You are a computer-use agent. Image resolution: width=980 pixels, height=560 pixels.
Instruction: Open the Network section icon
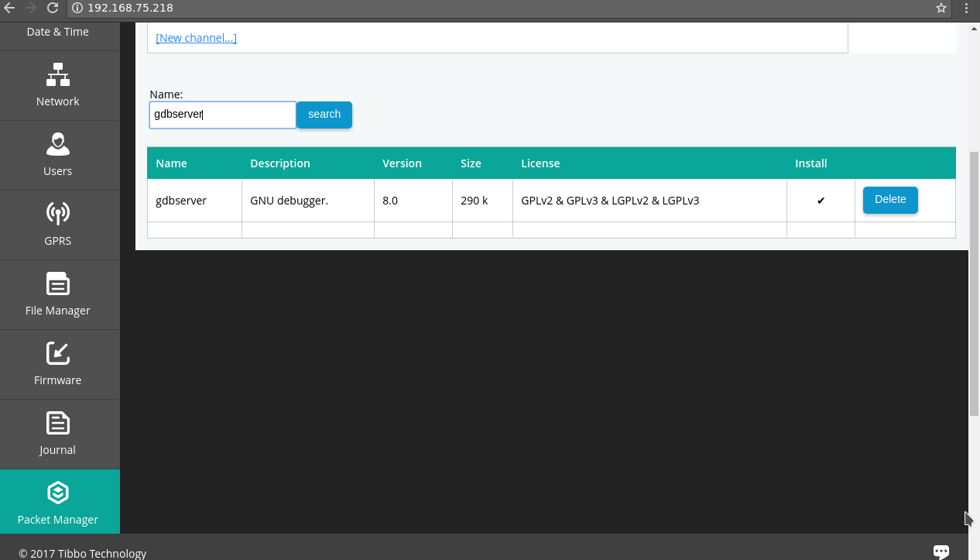point(58,75)
